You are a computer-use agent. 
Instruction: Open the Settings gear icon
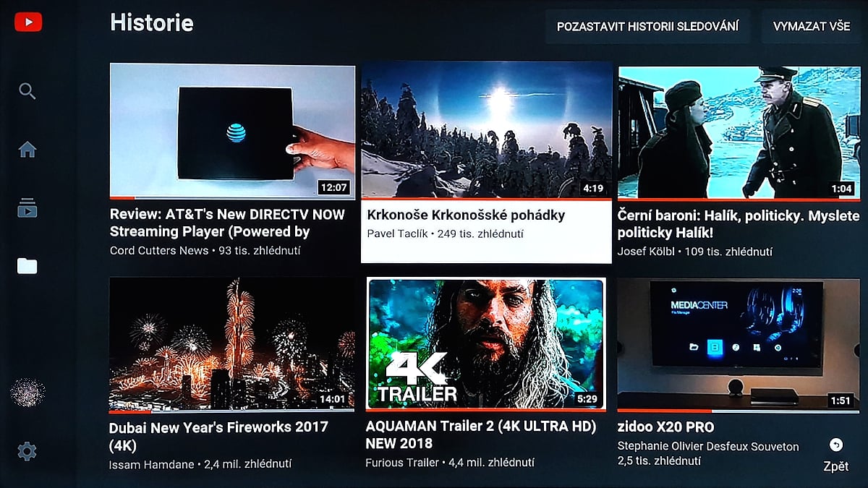tap(27, 450)
